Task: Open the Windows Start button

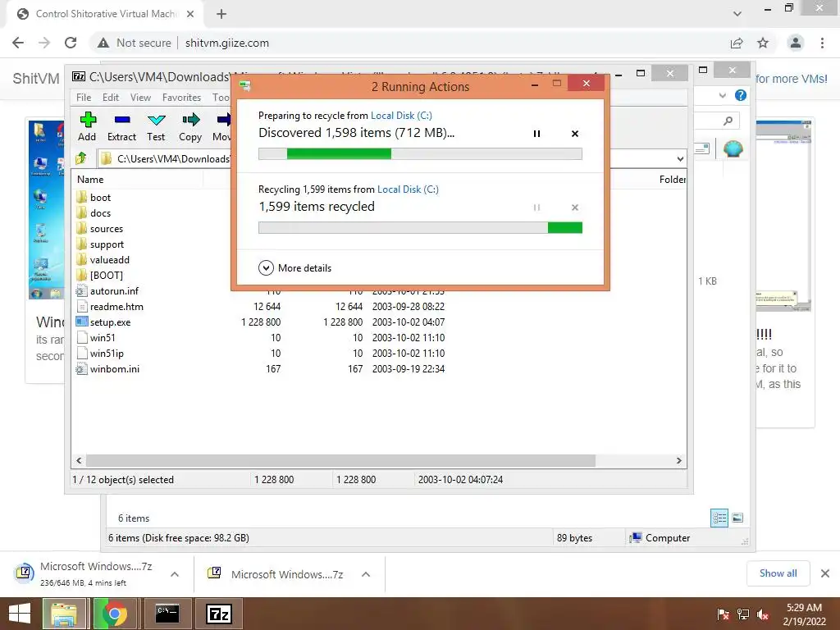Action: click(20, 614)
